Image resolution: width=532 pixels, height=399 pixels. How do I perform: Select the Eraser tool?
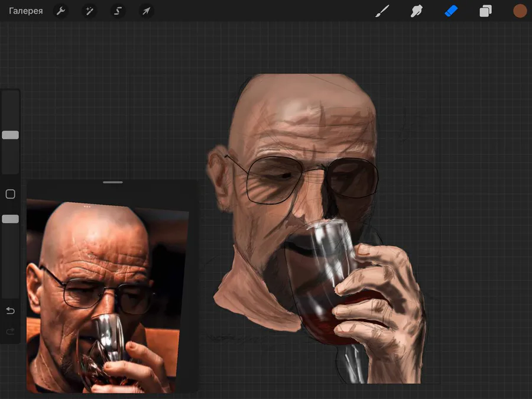click(x=451, y=11)
